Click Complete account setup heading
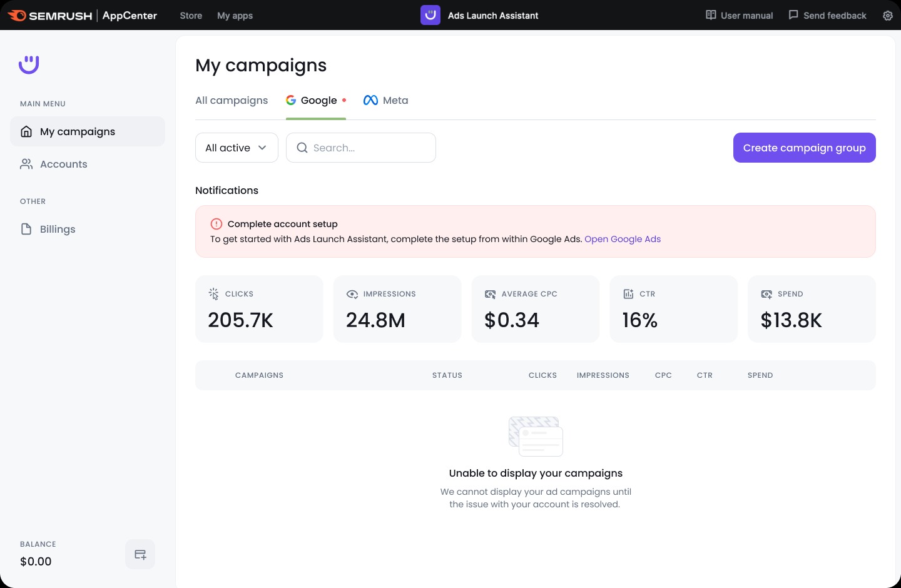This screenshot has height=588, width=901. pos(283,224)
